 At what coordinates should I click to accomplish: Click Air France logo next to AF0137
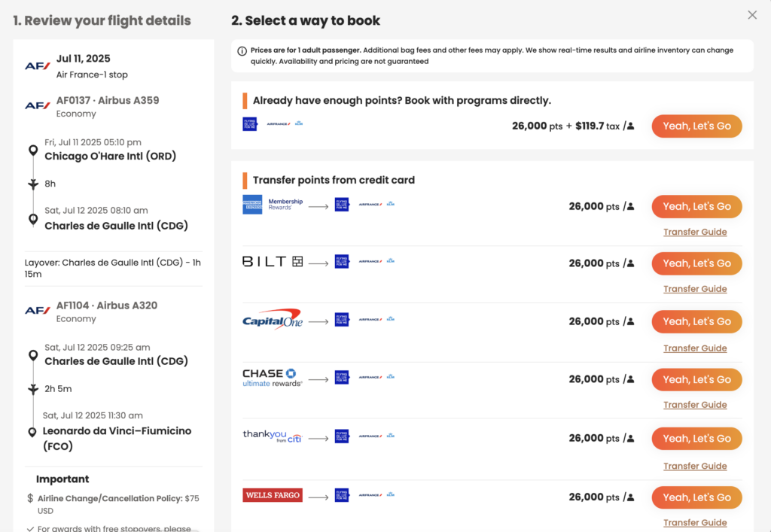point(38,105)
